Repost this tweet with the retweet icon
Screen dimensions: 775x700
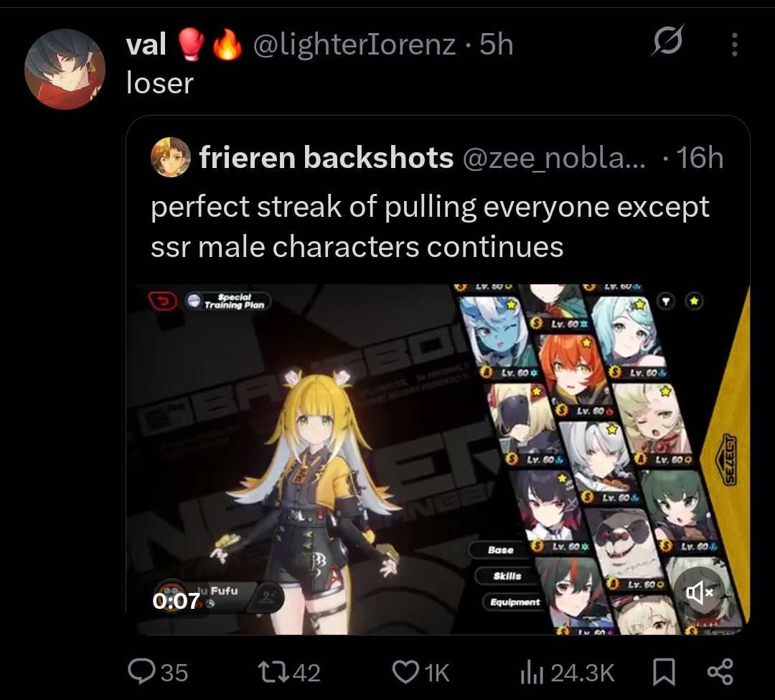tap(274, 672)
